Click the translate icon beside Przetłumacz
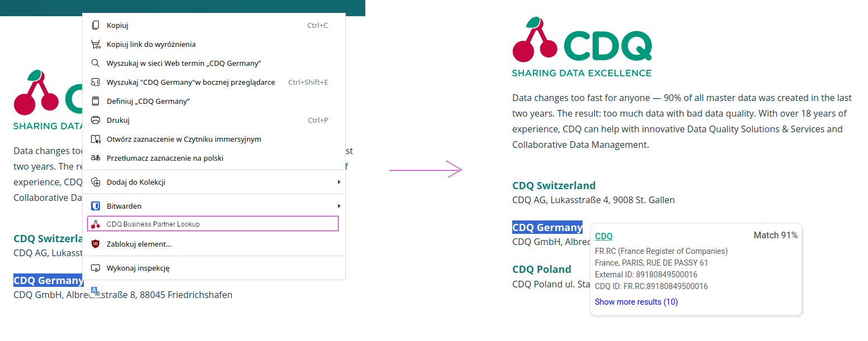This screenshot has height=341, width=868. click(x=96, y=158)
